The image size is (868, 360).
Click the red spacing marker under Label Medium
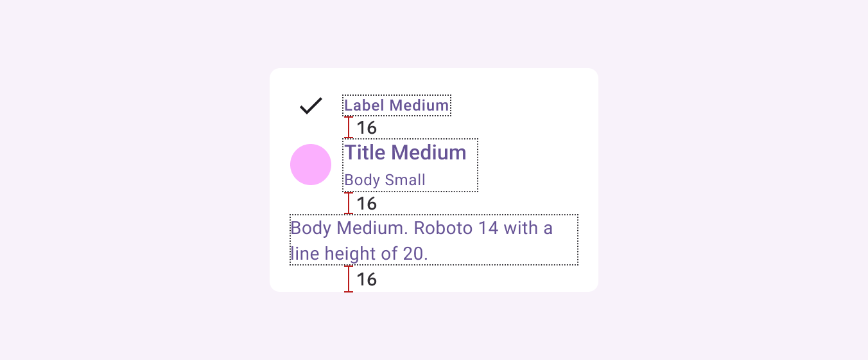point(349,127)
